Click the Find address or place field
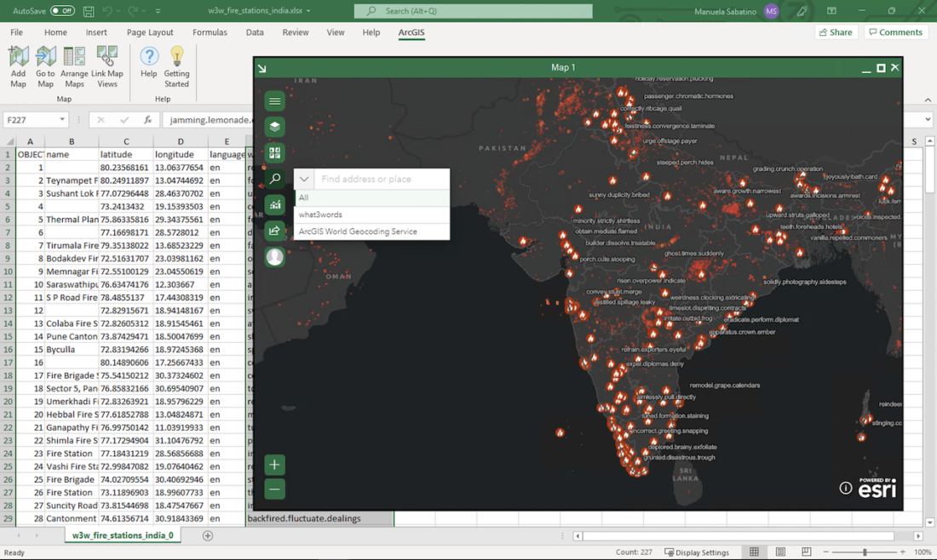 pyautogui.click(x=382, y=179)
